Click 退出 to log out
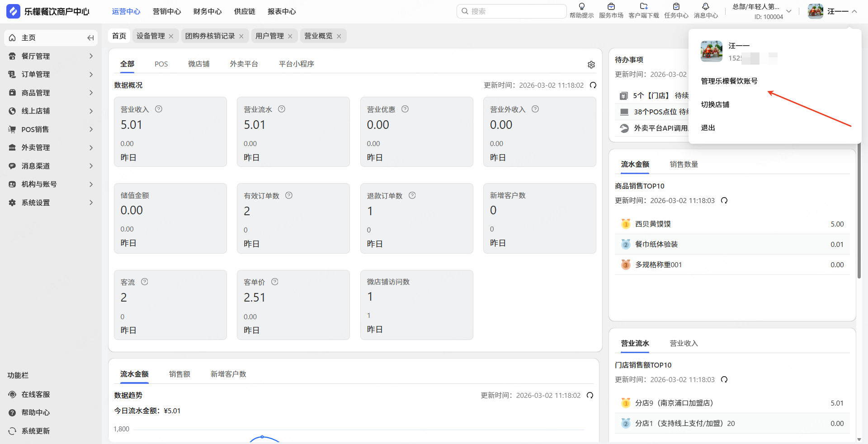This screenshot has height=444, width=868. pos(708,128)
